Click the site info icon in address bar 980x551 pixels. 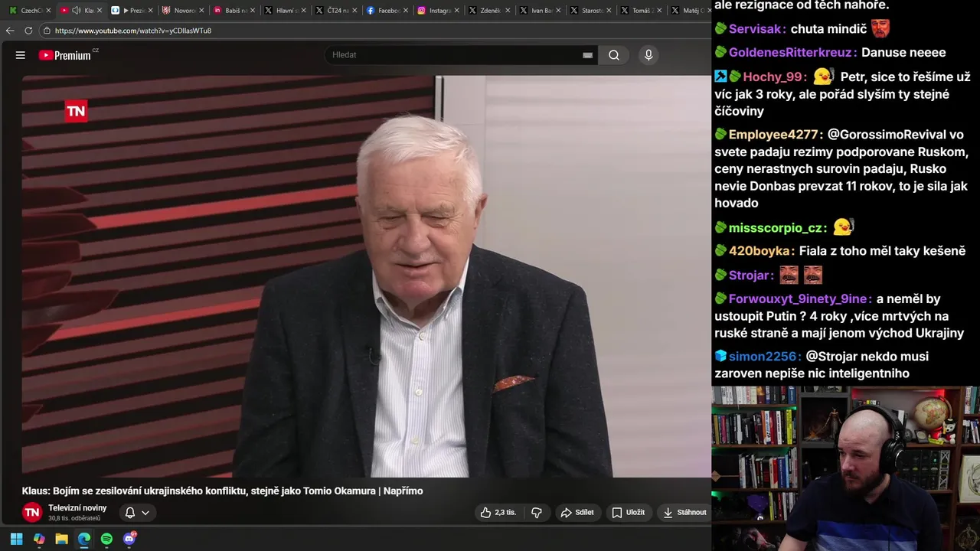click(47, 31)
